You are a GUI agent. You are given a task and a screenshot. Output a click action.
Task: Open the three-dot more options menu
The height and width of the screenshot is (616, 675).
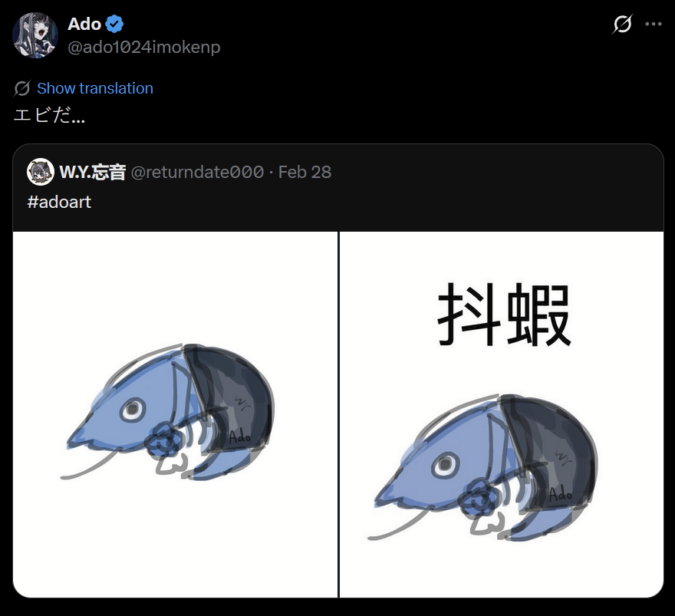pyautogui.click(x=653, y=24)
